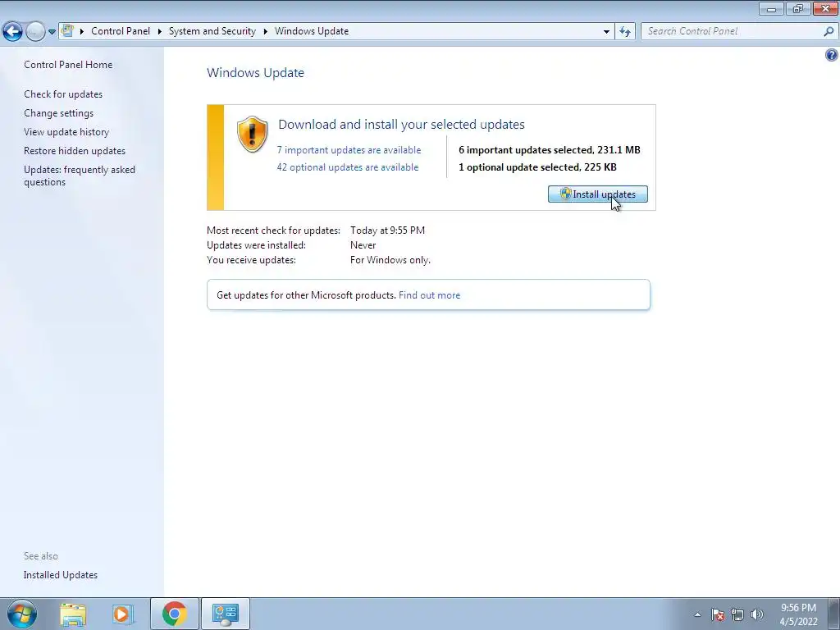This screenshot has width=840, height=630.
Task: Go to System and Security breadcrumb
Action: 212,31
